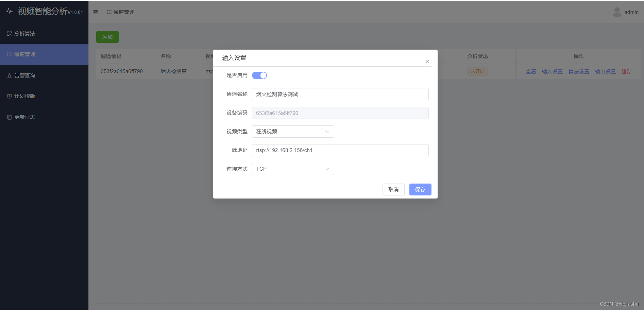Click the 通道名称 input field

click(x=340, y=94)
